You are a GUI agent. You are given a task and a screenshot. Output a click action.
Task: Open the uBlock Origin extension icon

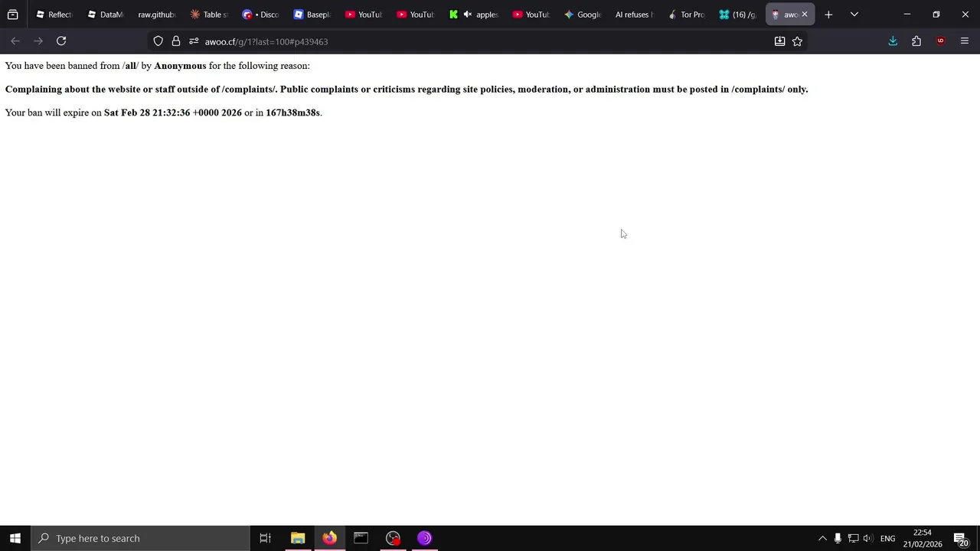pyautogui.click(x=941, y=41)
